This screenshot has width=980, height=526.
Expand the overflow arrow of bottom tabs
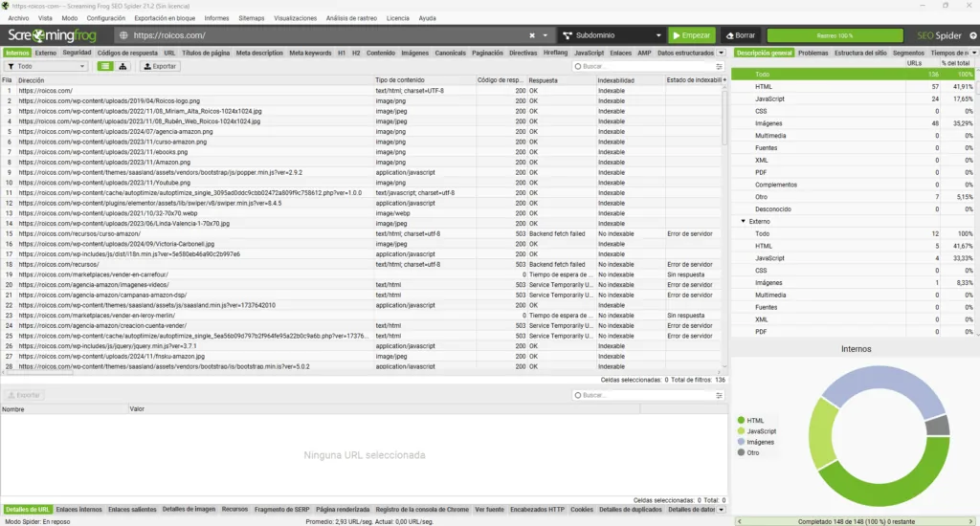tap(722, 509)
